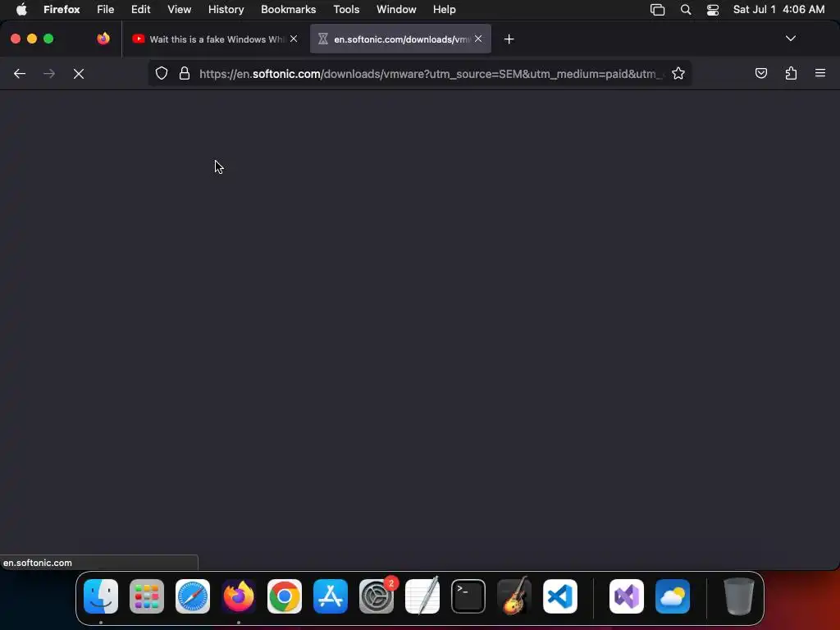Open Control Center in menu bar
The width and height of the screenshot is (840, 630).
click(713, 9)
